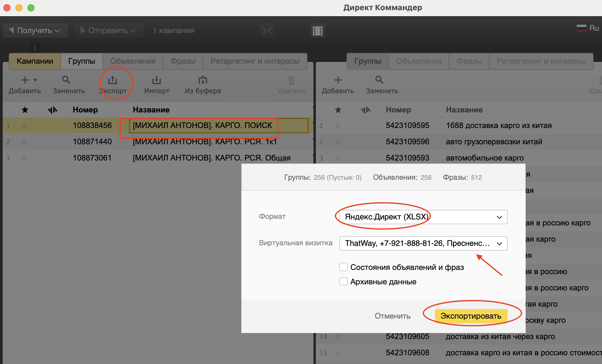Image resolution: width=602 pixels, height=364 pixels.
Task: Switch to left Ретаргетинг и интересы tab
Action: (x=255, y=61)
